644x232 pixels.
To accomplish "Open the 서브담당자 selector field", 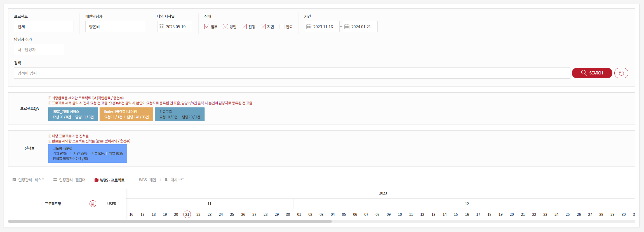I will pos(39,50).
